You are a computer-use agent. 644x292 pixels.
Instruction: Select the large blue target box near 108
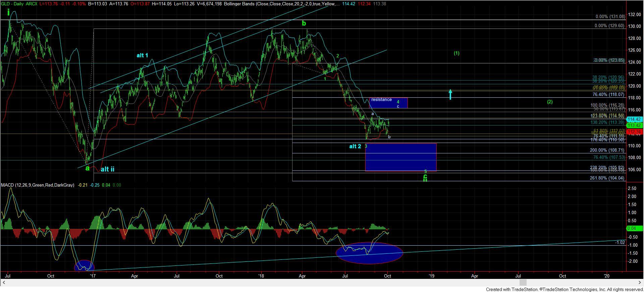point(400,157)
